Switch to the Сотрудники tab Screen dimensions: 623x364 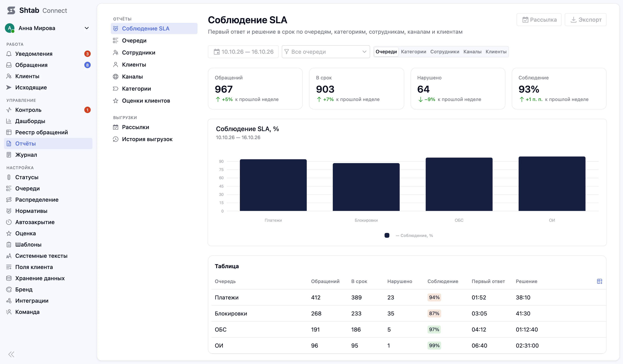445,52
